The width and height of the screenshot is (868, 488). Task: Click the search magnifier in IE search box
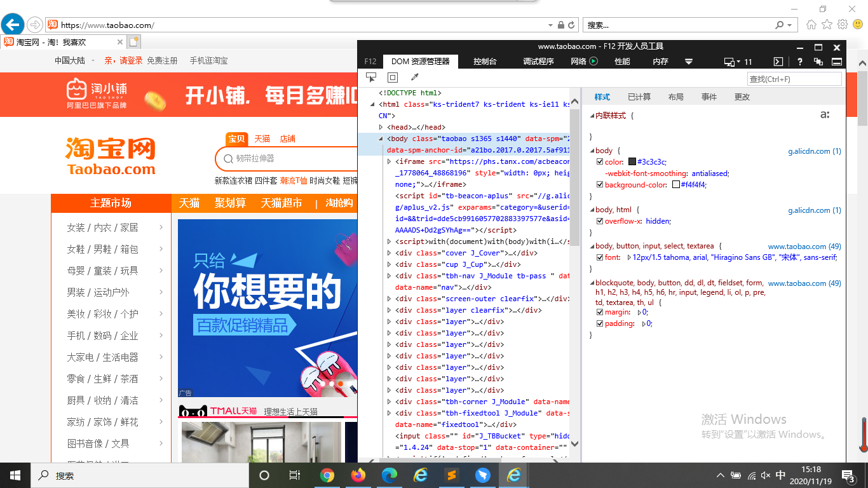click(x=780, y=25)
